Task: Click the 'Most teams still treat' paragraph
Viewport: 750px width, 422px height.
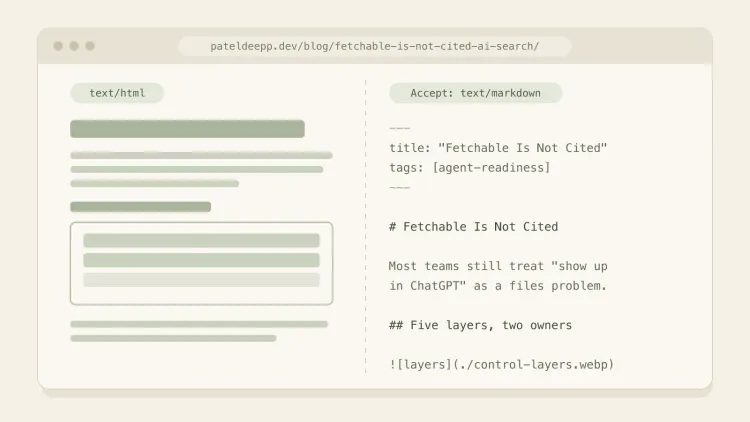Action: point(498,276)
